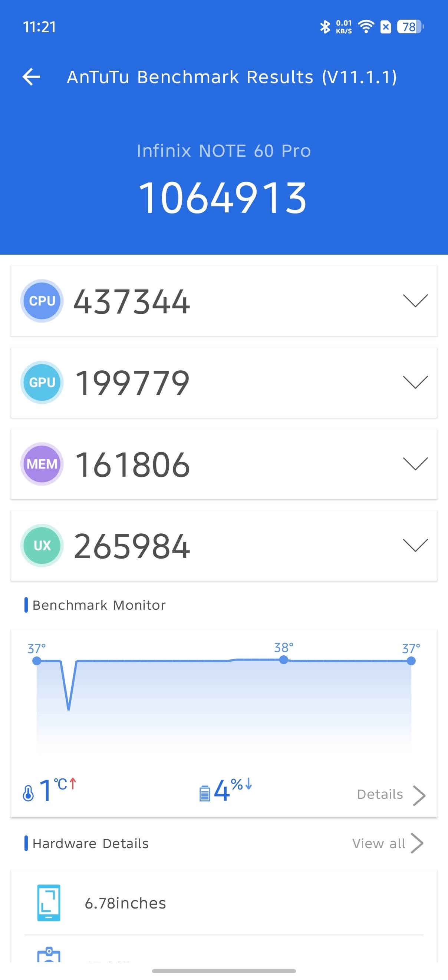Tap the 11:21 clock in status bar
This screenshot has height=980, width=448.
pos(39,27)
